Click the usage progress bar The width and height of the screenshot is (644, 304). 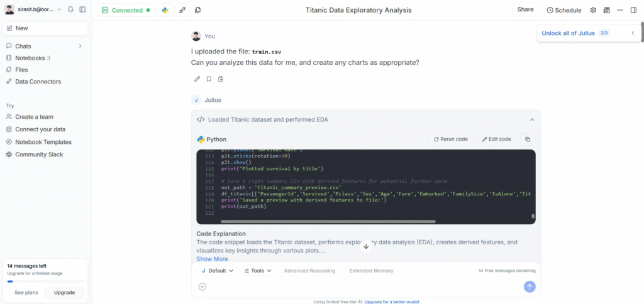45,281
